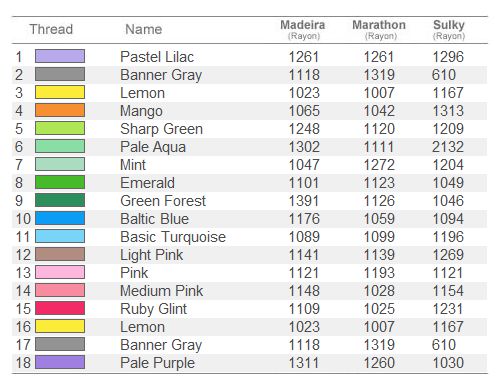Image resolution: width=500 pixels, height=384 pixels.
Task: Click the Madeira column header
Action: pyautogui.click(x=303, y=29)
